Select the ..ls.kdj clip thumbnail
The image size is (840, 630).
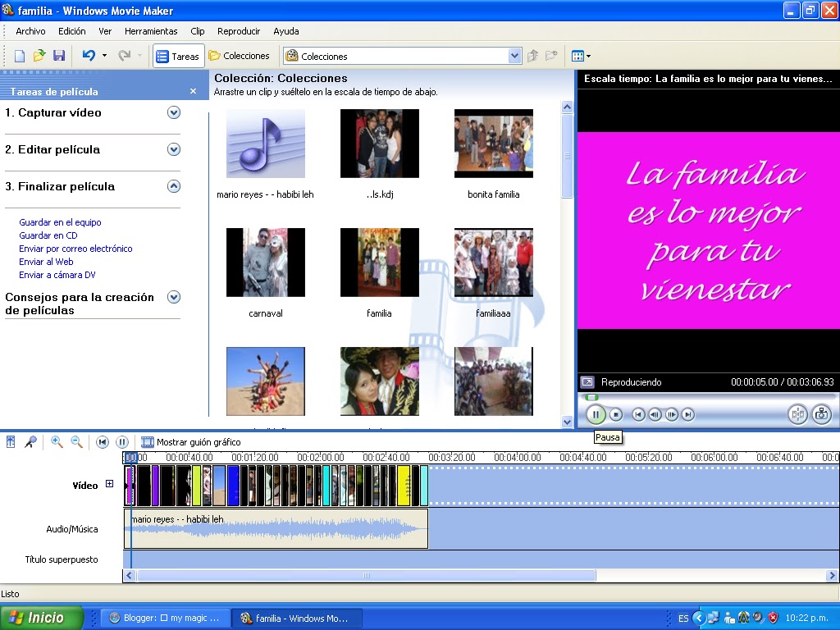[x=380, y=144]
